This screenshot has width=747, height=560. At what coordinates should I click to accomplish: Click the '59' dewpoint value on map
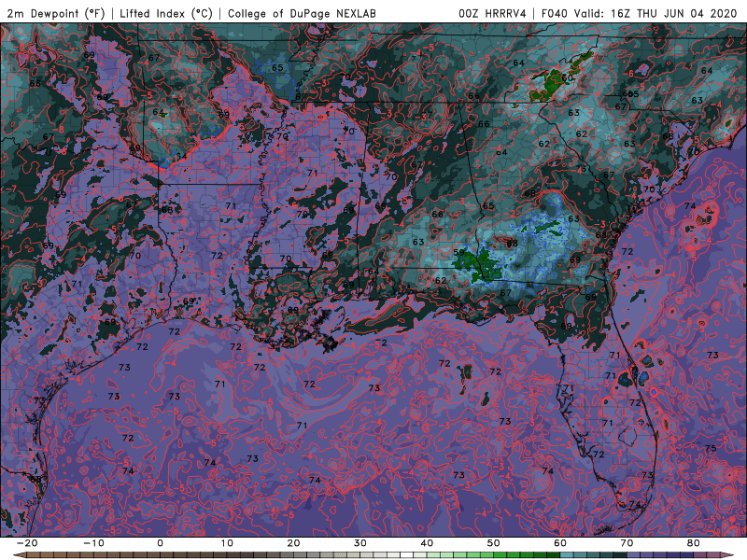[458, 252]
